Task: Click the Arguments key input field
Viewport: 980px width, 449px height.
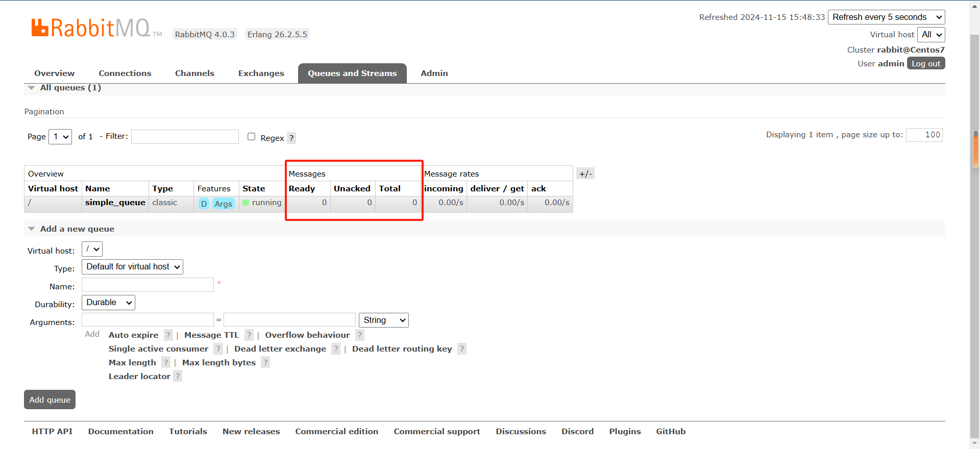Action: click(148, 320)
